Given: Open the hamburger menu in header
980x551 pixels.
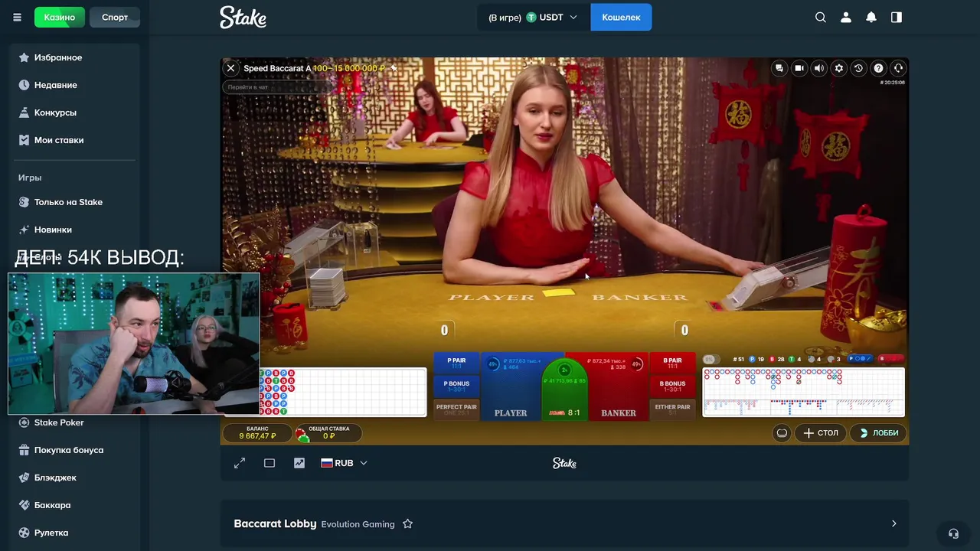Looking at the screenshot, I should click(x=17, y=17).
